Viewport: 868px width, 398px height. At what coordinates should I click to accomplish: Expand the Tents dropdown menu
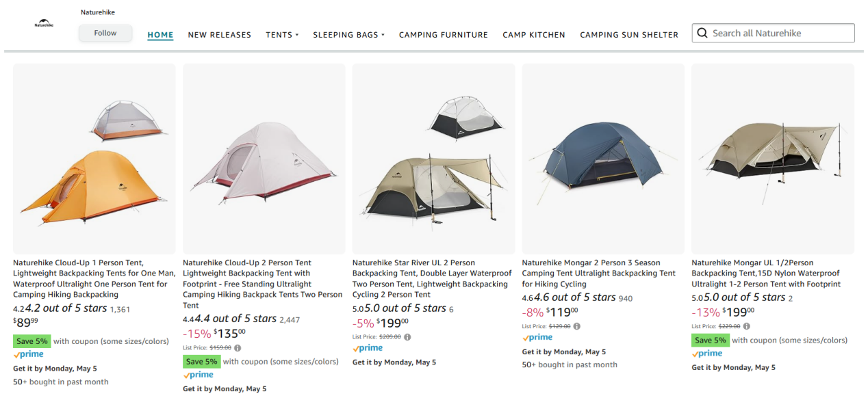click(x=282, y=35)
